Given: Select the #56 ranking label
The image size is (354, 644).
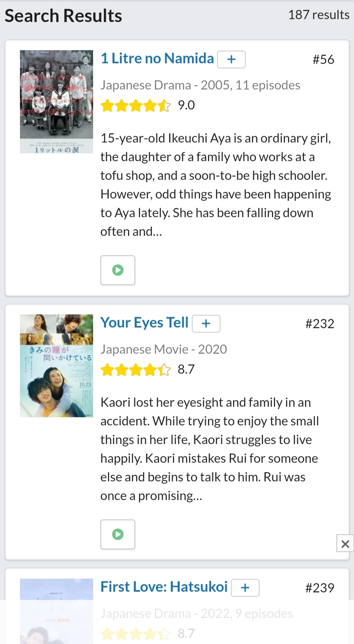Looking at the screenshot, I should pos(323,60).
